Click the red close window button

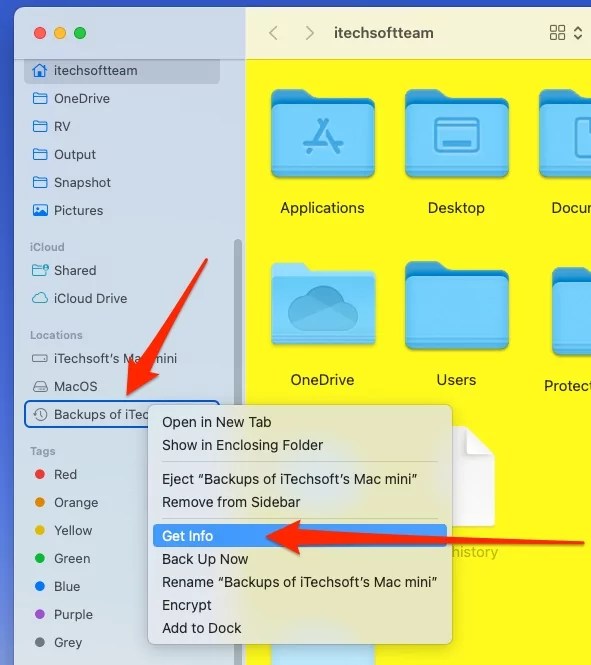(40, 33)
